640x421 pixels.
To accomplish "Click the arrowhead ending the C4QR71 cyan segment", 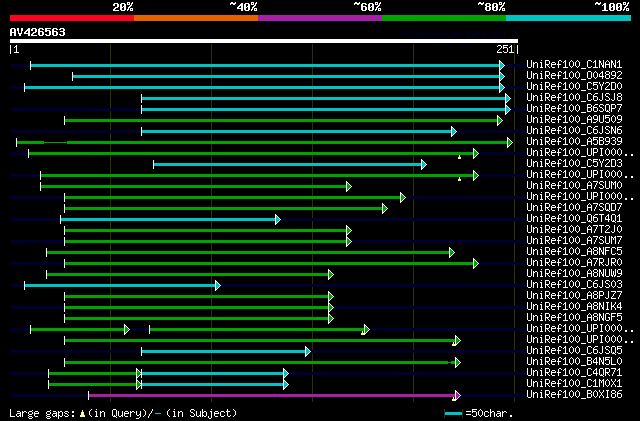I will pos(286,374).
